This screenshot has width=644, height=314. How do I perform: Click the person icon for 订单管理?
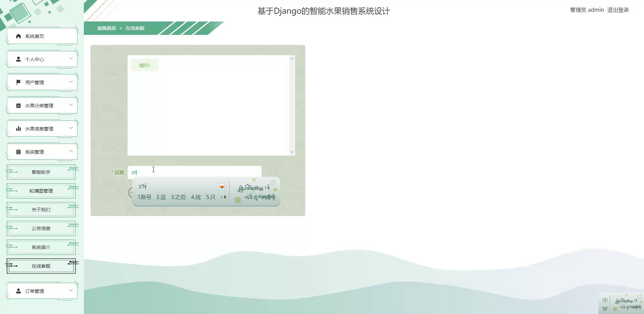pos(18,291)
